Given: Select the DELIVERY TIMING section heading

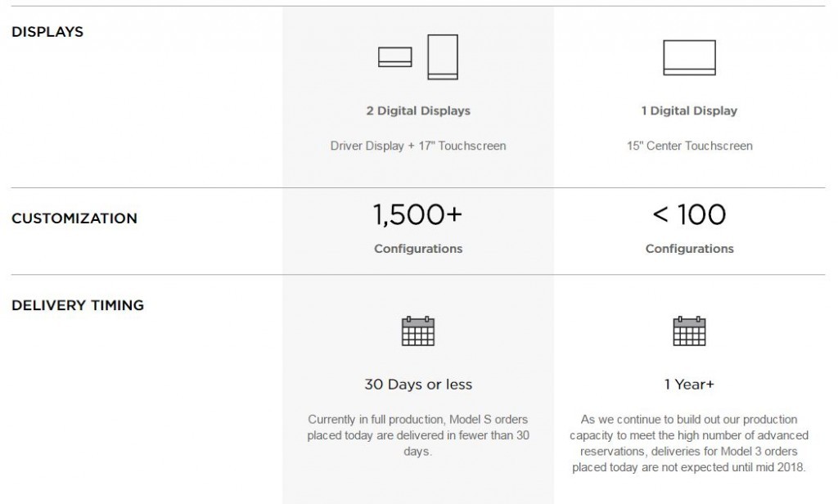Looking at the screenshot, I should pos(78,305).
